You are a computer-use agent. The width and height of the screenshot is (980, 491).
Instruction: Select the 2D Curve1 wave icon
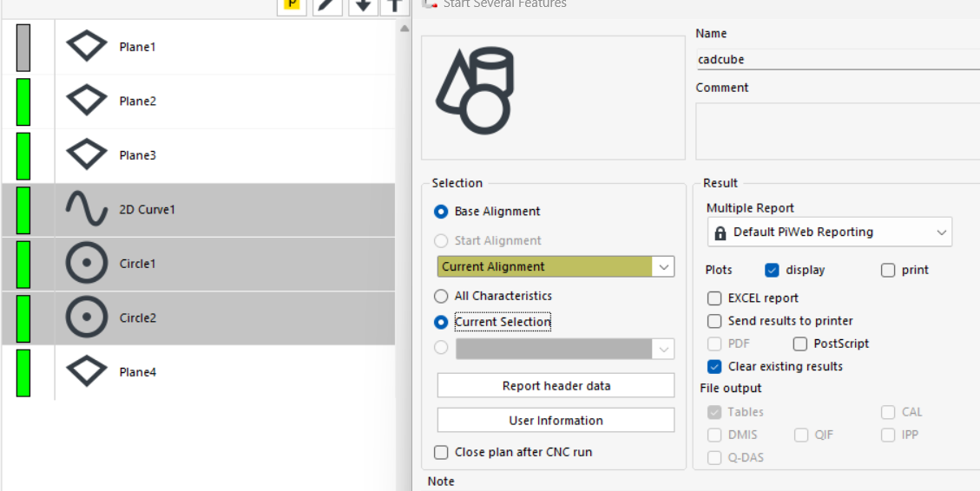pyautogui.click(x=87, y=209)
